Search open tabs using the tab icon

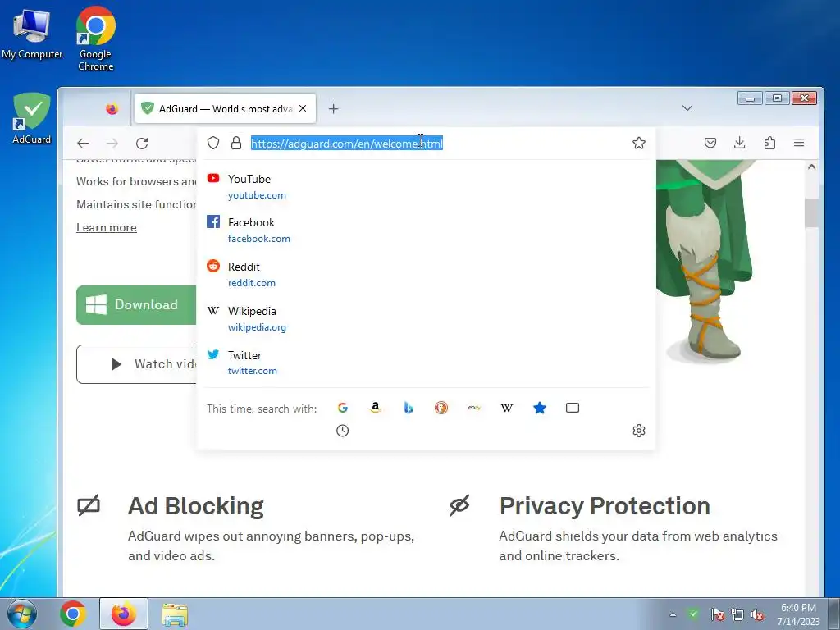click(572, 408)
